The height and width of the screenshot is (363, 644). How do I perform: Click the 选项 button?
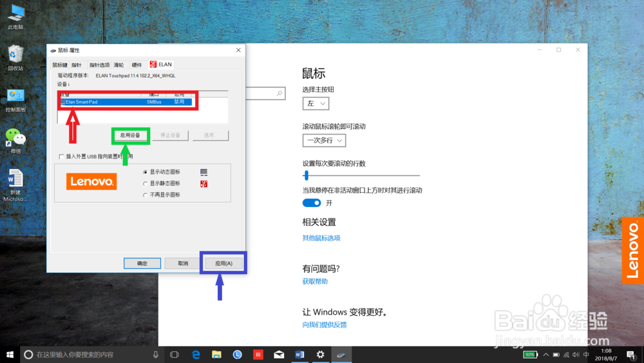211,135
